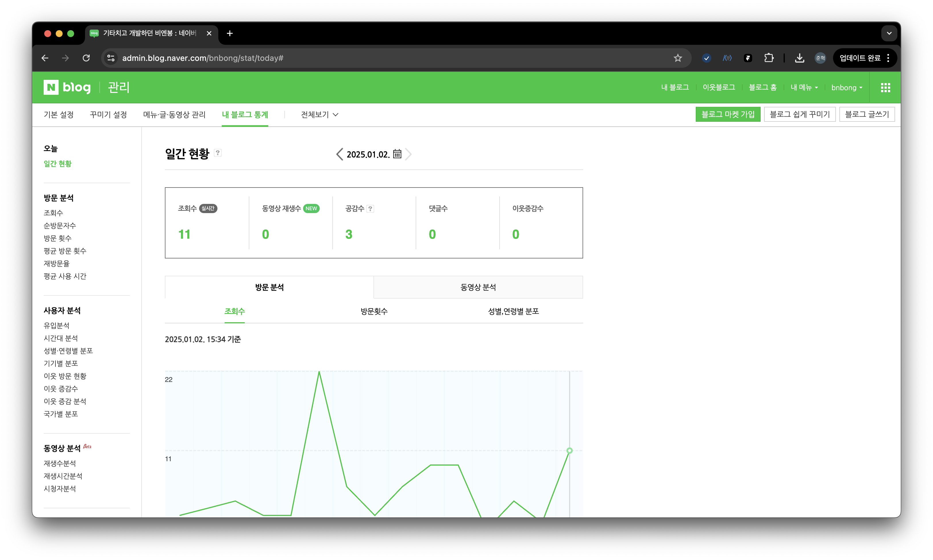The width and height of the screenshot is (933, 560).
Task: Open a new browser tab
Action: coord(230,34)
